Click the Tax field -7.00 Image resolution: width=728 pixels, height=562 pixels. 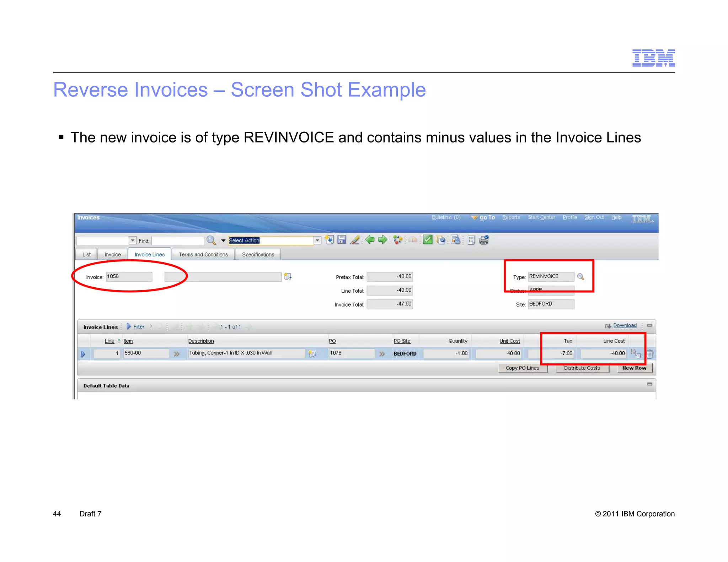[551, 353]
